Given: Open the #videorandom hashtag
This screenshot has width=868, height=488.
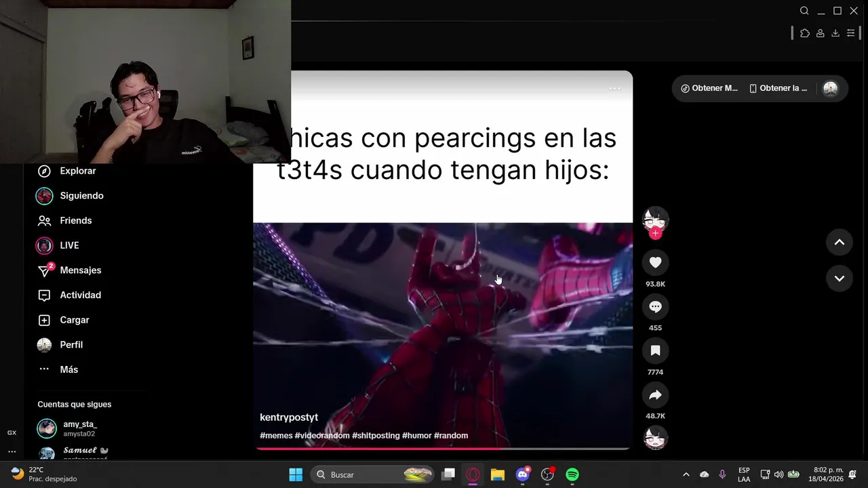Looking at the screenshot, I should click(322, 435).
